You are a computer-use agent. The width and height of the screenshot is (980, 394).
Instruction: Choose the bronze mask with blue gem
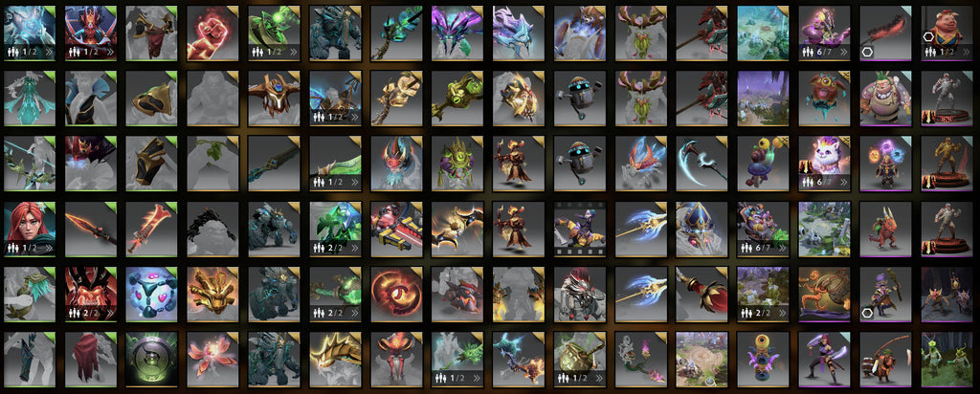tap(275, 98)
